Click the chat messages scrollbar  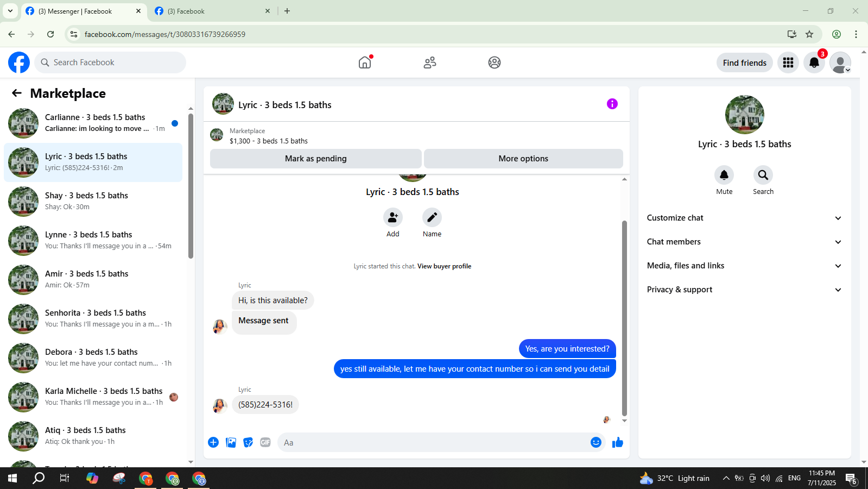coord(624,318)
